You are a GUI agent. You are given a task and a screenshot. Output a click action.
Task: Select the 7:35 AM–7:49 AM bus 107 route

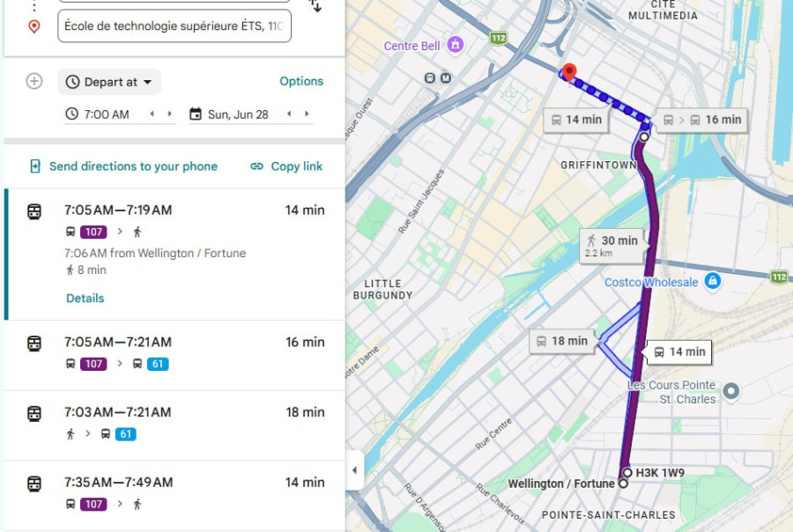coord(174,496)
